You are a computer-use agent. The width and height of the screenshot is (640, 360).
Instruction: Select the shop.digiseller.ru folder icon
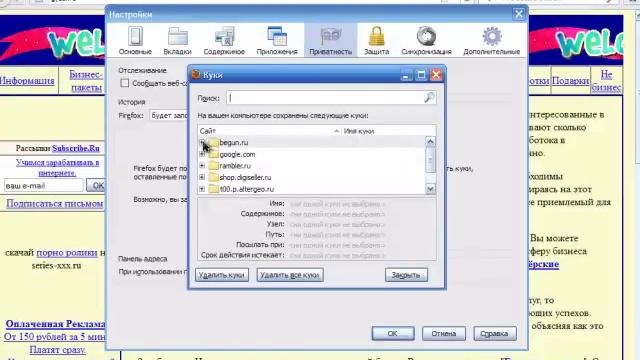(213, 177)
